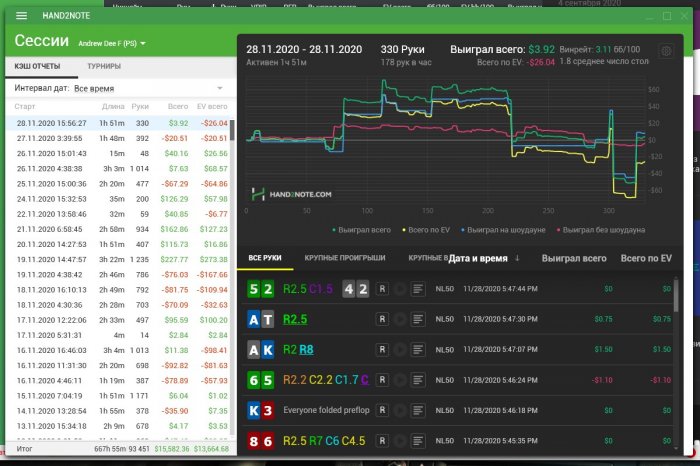This screenshot has height=466, width=700.
Task: Switch to the КЭШ ОТЧЕТЫ tab
Action: (x=37, y=66)
